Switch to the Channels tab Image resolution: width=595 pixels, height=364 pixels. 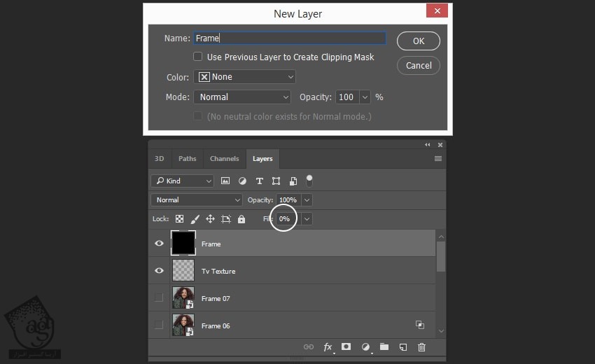224,159
